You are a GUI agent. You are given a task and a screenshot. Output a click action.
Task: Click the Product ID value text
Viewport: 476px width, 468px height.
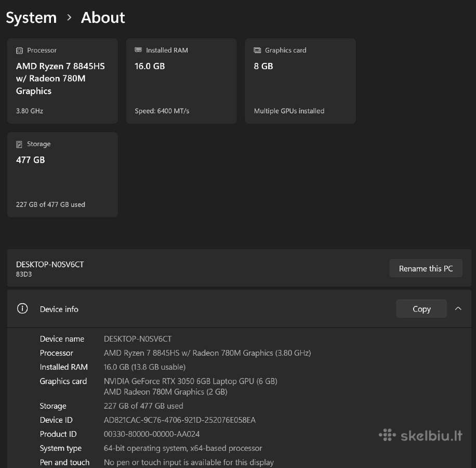[x=152, y=434]
